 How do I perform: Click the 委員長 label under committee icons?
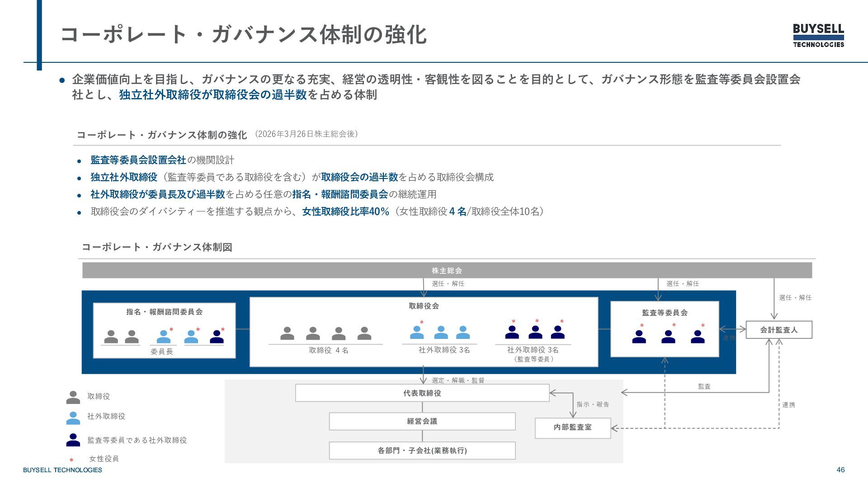(162, 352)
